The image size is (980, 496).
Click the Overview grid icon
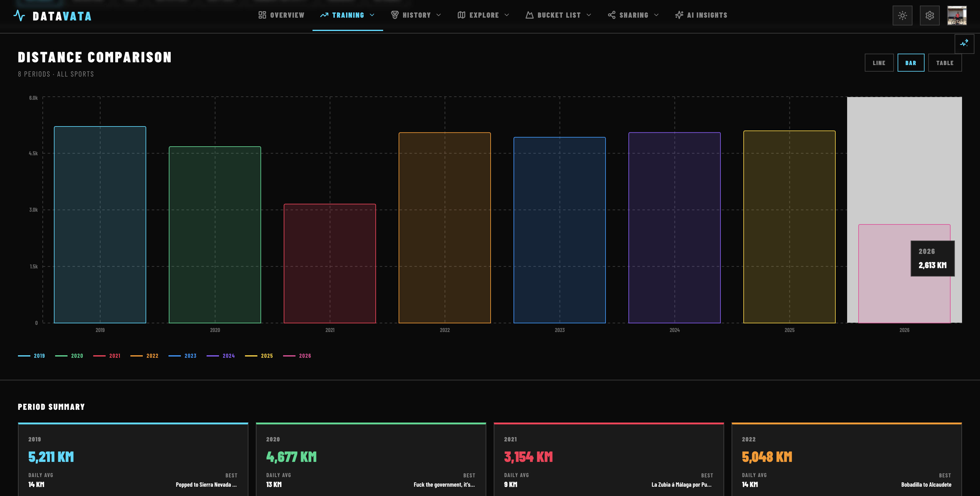coord(262,15)
